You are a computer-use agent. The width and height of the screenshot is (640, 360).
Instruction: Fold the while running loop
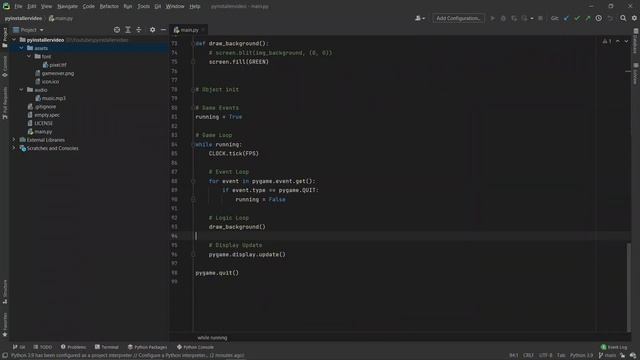tap(193, 144)
